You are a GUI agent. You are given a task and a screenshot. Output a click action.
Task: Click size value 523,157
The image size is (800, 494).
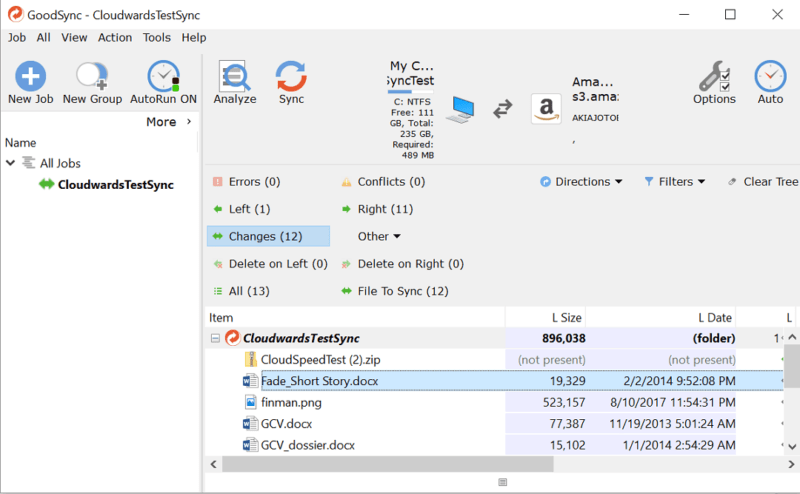pyautogui.click(x=564, y=402)
